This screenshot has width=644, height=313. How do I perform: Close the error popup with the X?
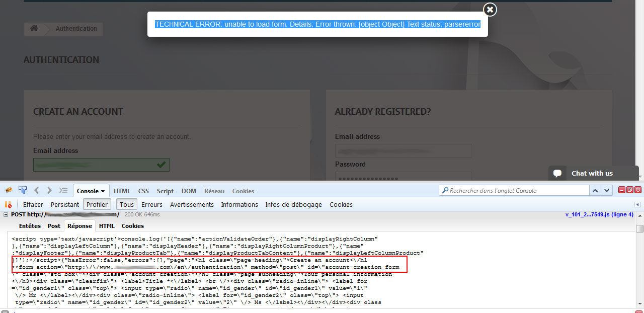click(490, 9)
